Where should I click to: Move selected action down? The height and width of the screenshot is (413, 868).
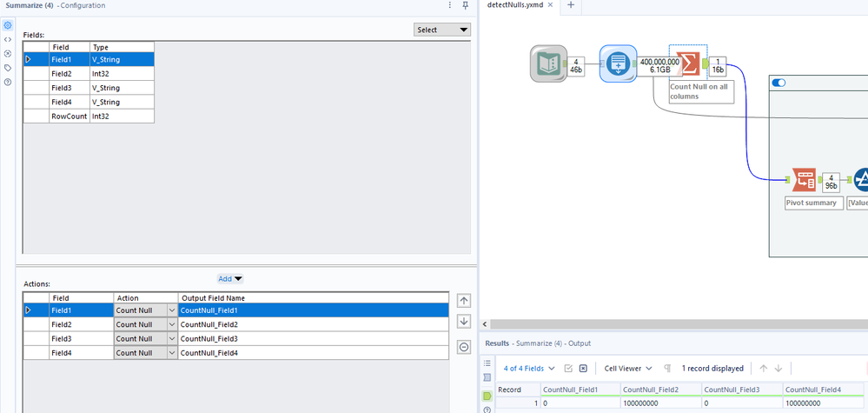pyautogui.click(x=464, y=321)
